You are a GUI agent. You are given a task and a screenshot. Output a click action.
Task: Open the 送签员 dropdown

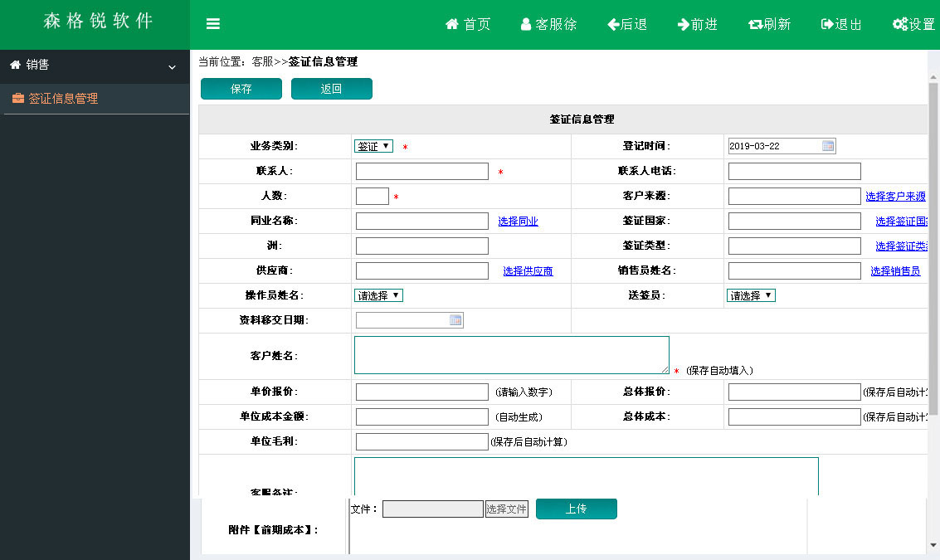(751, 295)
